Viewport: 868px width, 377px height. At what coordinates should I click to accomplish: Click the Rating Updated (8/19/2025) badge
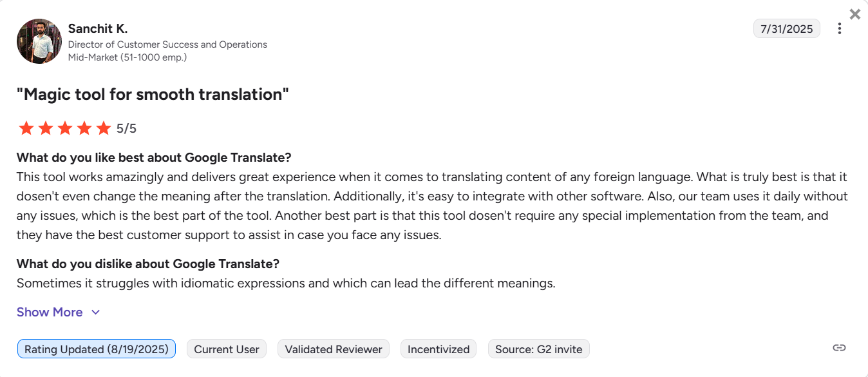(96, 349)
